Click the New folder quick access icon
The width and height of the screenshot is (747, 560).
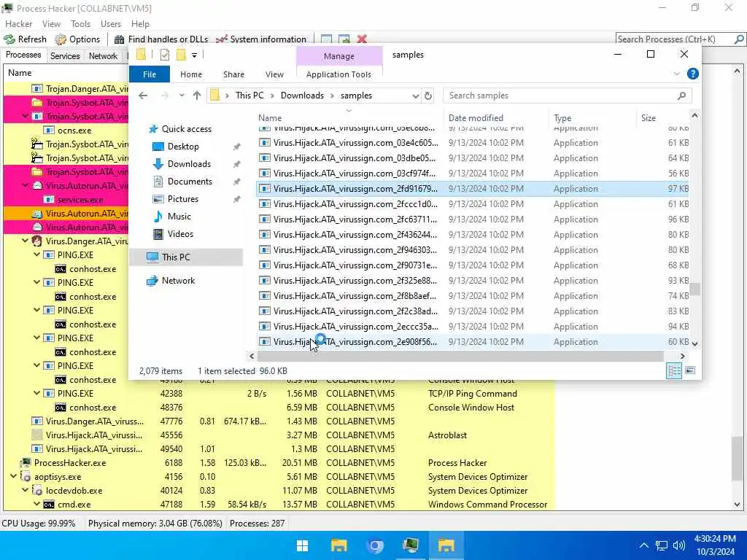click(181, 55)
